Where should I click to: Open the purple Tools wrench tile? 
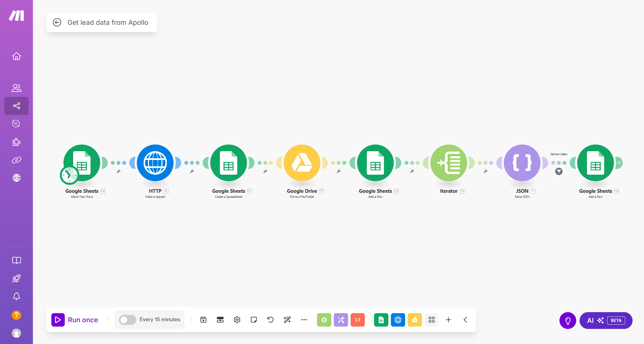341,320
